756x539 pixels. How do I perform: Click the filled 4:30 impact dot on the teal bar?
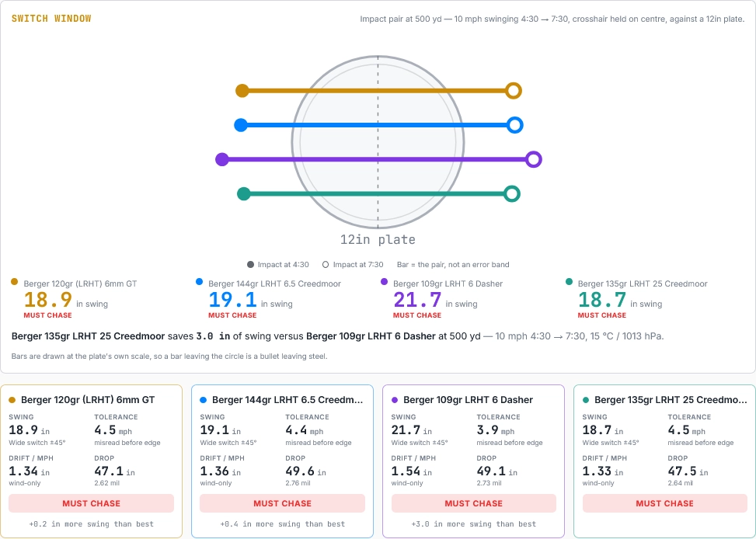[244, 194]
